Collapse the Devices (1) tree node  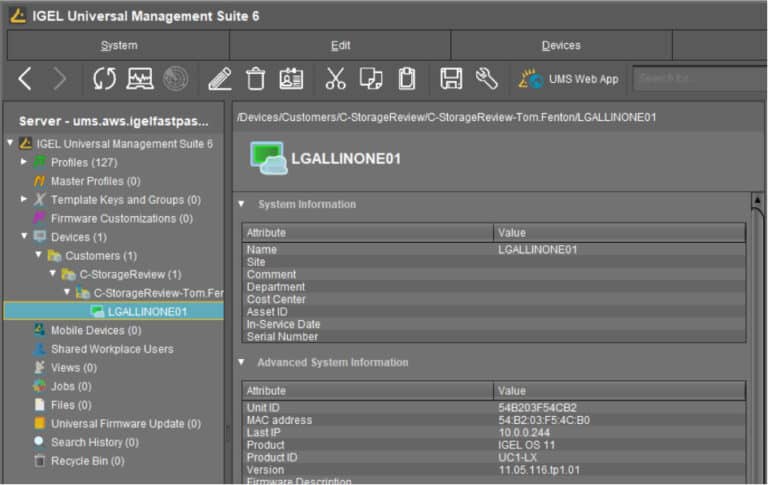click(24, 236)
